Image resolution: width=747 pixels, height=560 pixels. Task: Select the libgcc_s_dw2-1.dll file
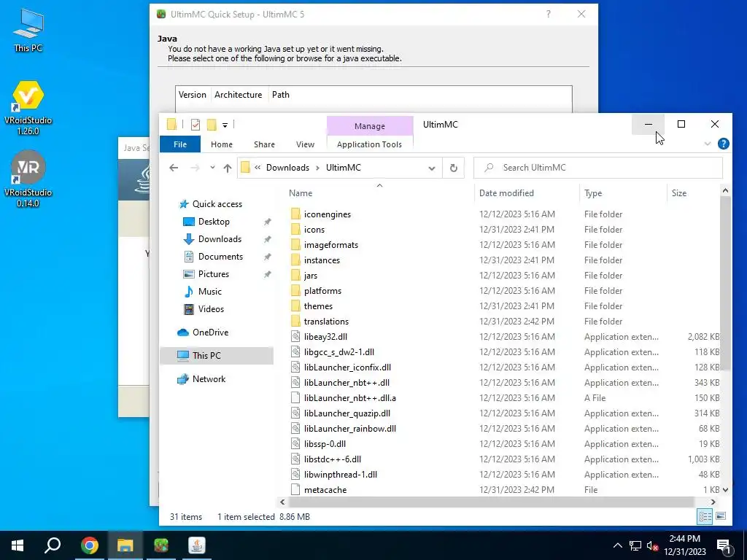pyautogui.click(x=338, y=352)
